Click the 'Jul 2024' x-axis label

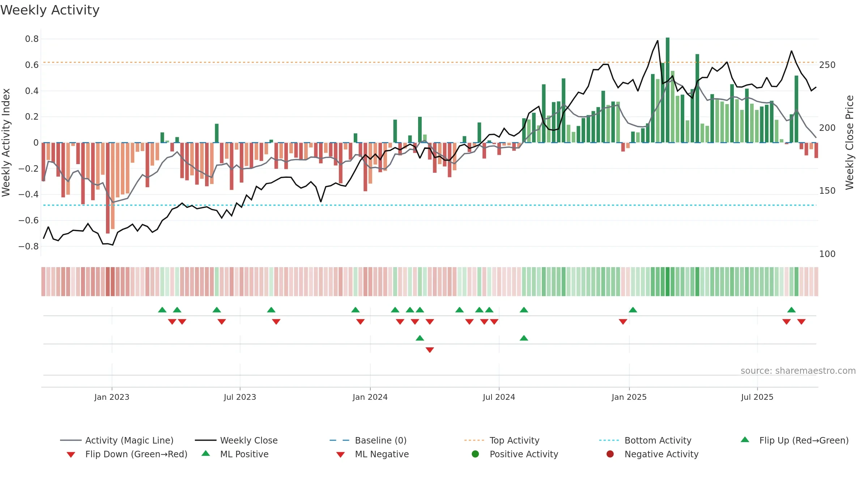[x=499, y=397]
